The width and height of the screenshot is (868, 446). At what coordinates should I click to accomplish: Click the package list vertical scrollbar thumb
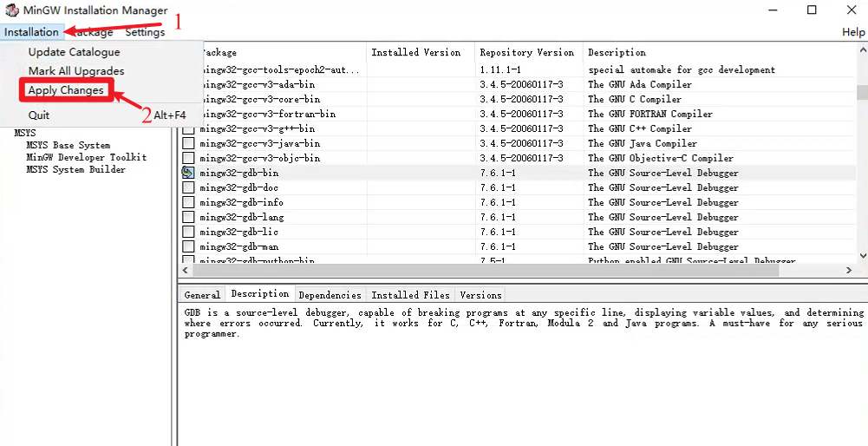862,92
